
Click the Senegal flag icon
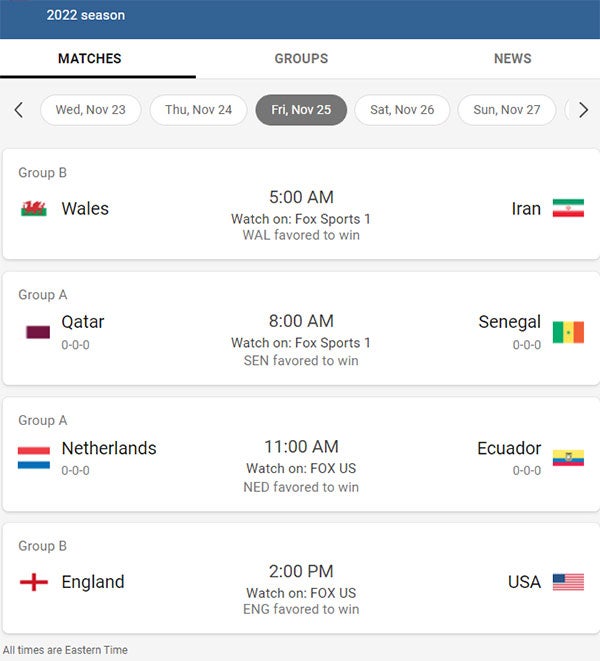tap(568, 332)
